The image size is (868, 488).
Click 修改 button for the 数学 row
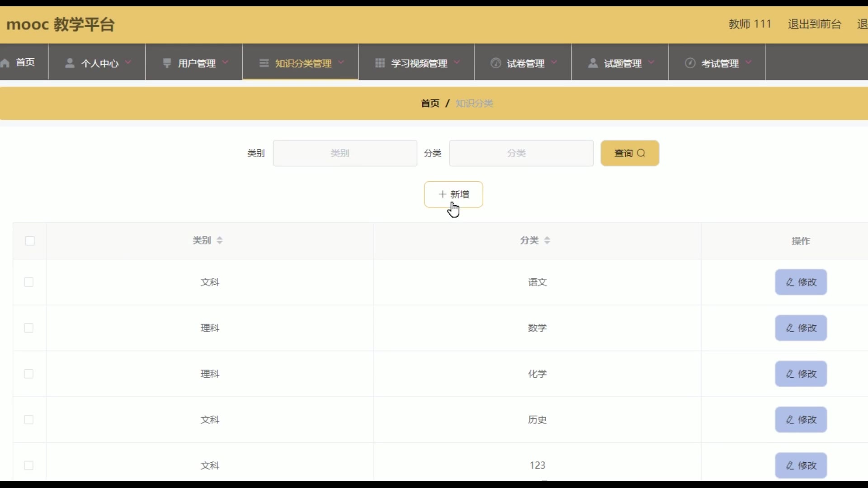tap(801, 328)
